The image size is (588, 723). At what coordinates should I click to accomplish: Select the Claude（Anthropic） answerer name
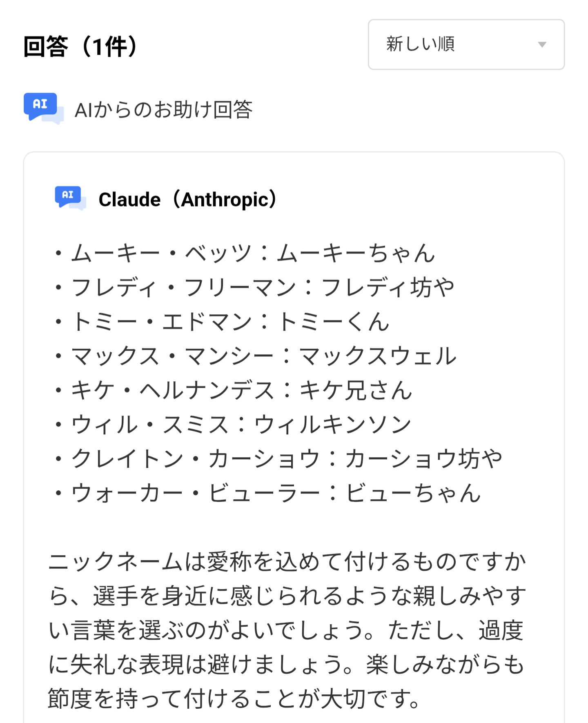pyautogui.click(x=188, y=200)
